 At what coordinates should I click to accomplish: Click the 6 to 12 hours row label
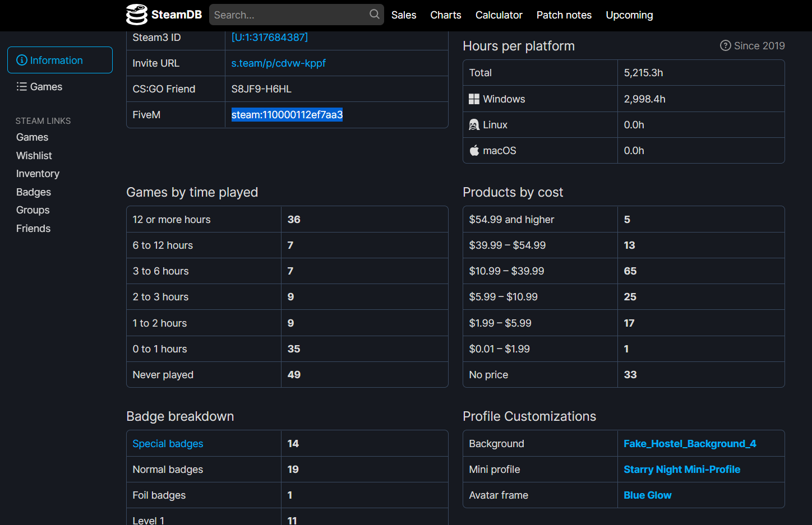point(163,245)
